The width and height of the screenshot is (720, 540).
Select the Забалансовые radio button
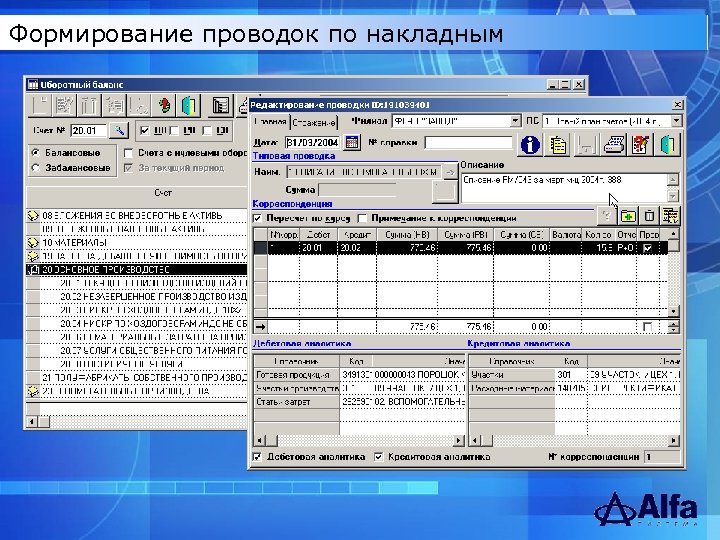point(36,168)
